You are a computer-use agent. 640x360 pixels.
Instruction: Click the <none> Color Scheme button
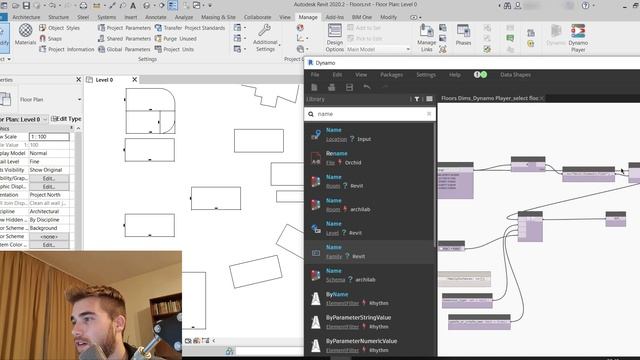pos(49,236)
